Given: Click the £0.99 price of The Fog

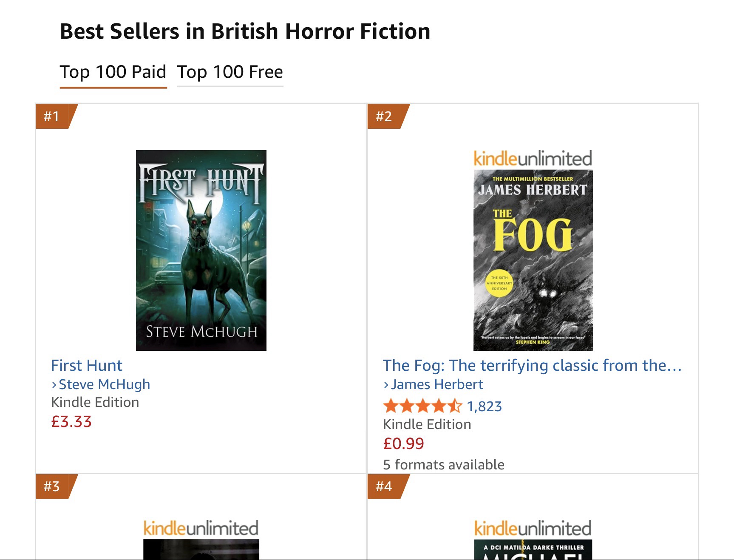Looking at the screenshot, I should click(x=403, y=443).
